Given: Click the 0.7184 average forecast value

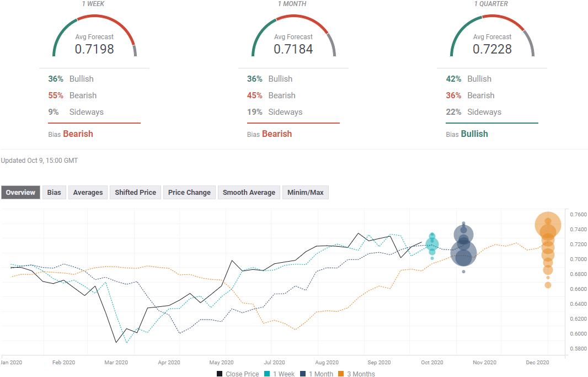Looking at the screenshot, I should (x=293, y=49).
